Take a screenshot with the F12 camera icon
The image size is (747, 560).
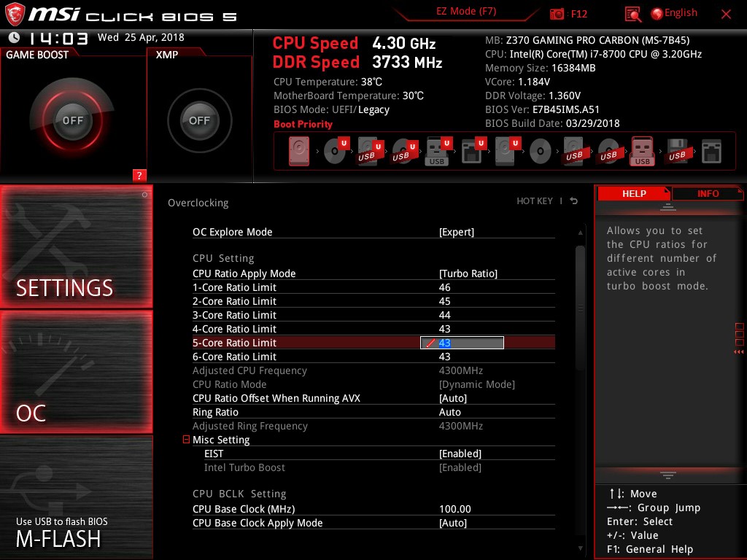557,14
